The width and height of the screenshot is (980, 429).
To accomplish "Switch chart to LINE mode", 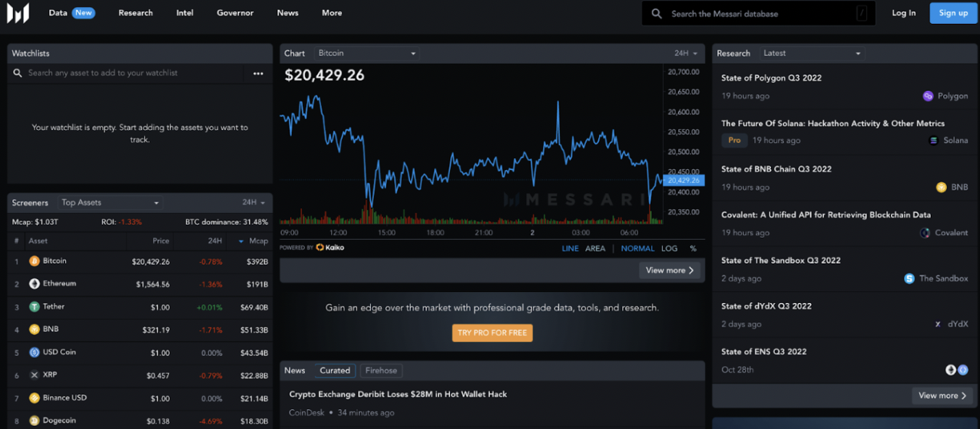I will [570, 248].
